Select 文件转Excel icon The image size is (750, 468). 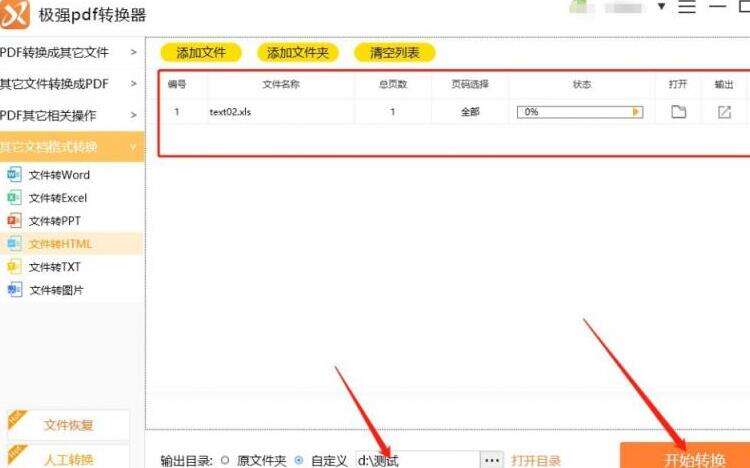(14, 197)
